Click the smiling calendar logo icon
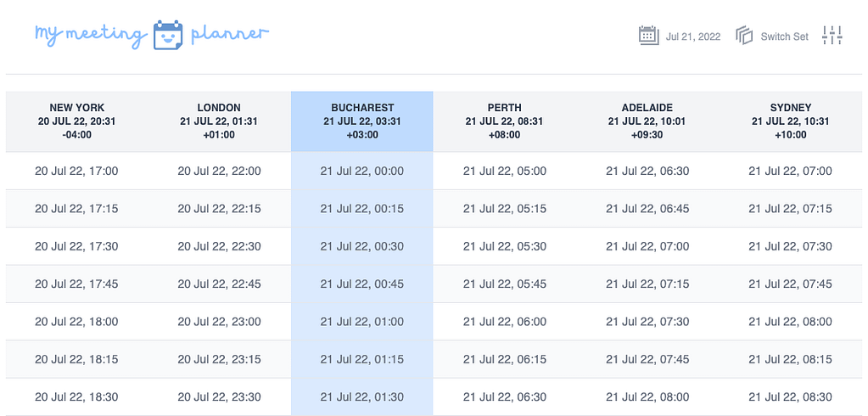The height and width of the screenshot is (416, 868). coord(168,35)
